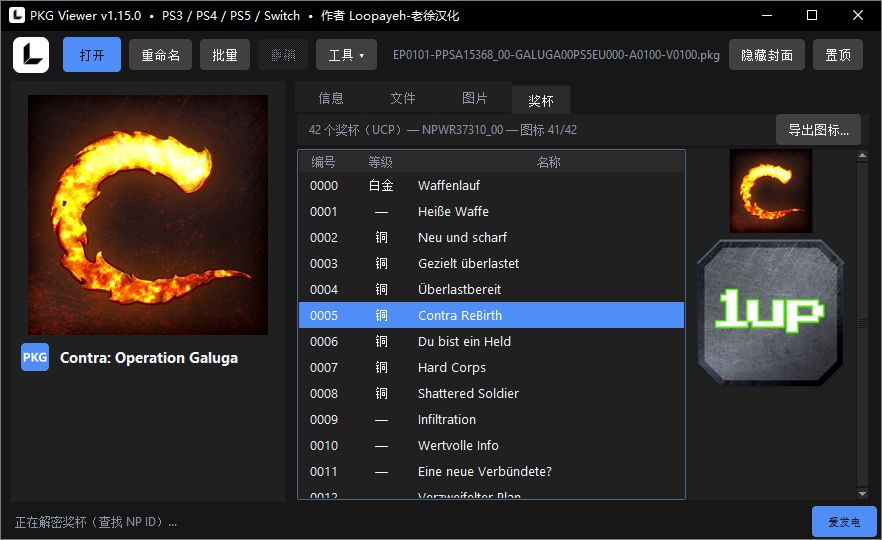Select the Waffenlauf trophy row
Screen dimensions: 882x540
(491, 185)
